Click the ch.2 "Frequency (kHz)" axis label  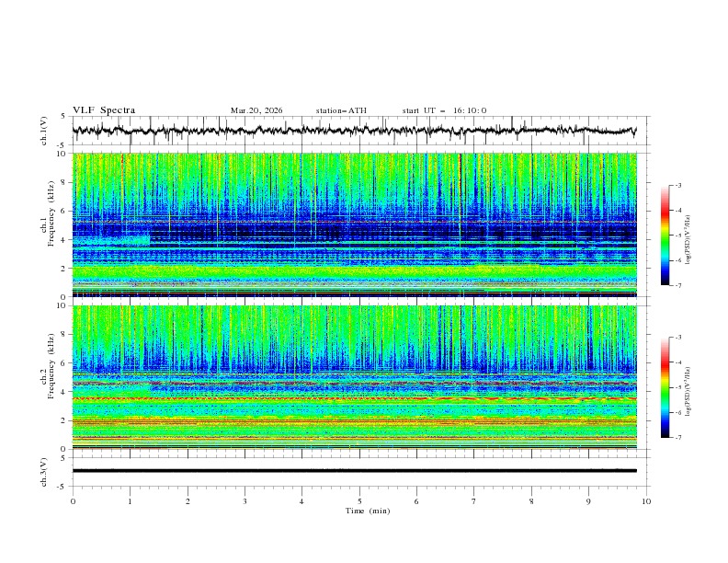(x=51, y=365)
